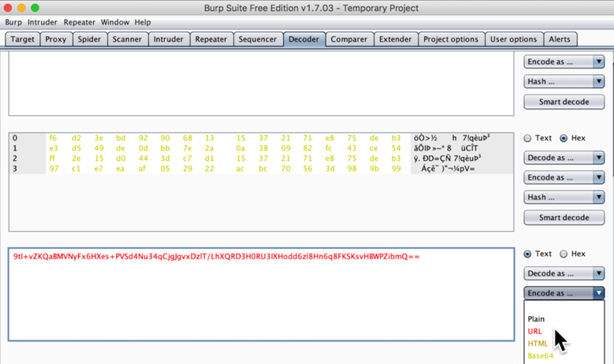Click the Base64 string in bottom text area

pos(216,257)
